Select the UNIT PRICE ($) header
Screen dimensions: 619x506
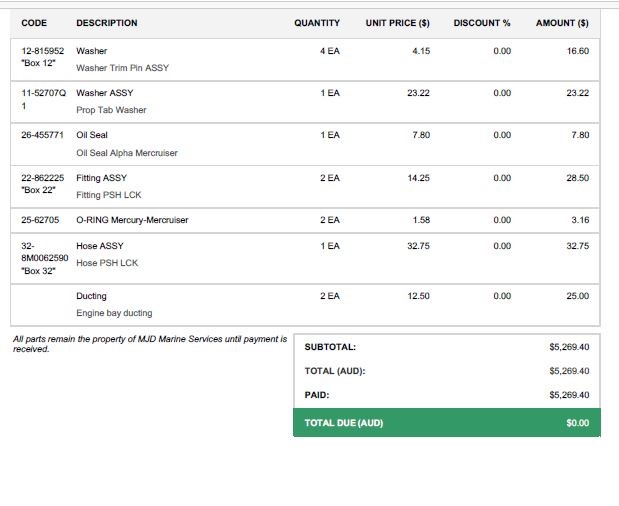(x=397, y=23)
